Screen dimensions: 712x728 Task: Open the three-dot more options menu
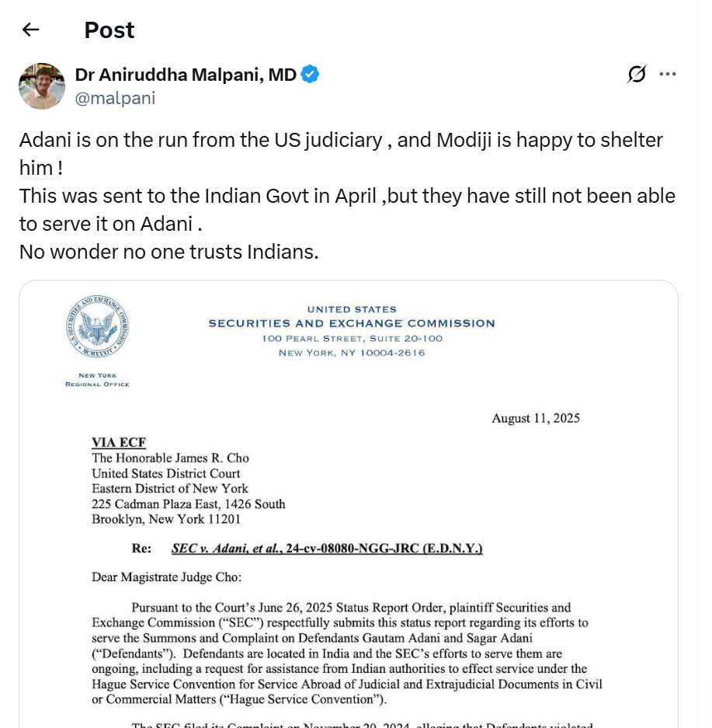668,74
